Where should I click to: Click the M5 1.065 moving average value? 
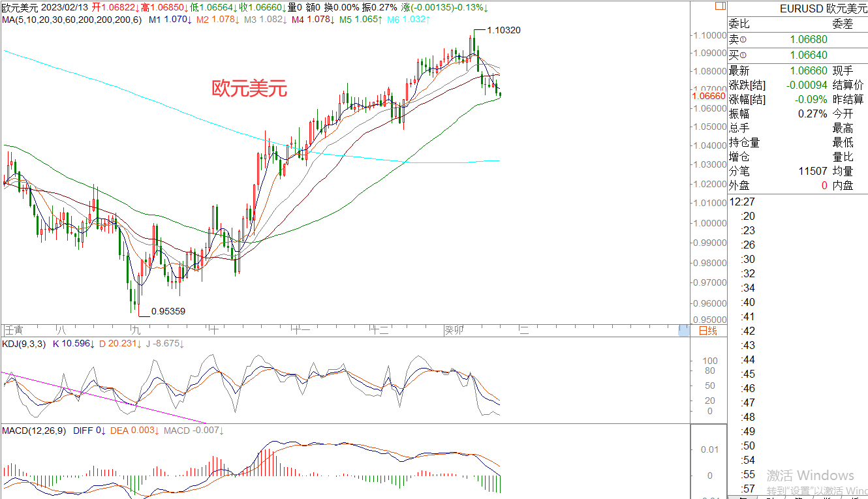pos(361,20)
